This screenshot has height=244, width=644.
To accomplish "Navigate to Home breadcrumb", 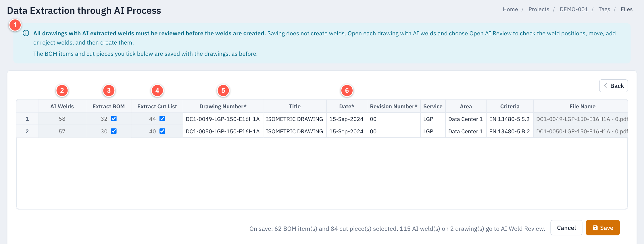I will tap(510, 9).
